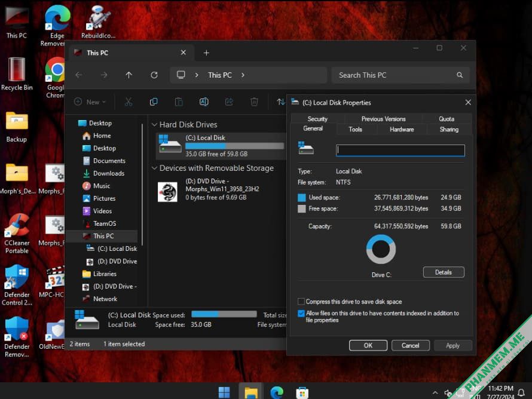Open a new Explorer tab with plus
The height and width of the screenshot is (399, 532).
click(x=206, y=53)
